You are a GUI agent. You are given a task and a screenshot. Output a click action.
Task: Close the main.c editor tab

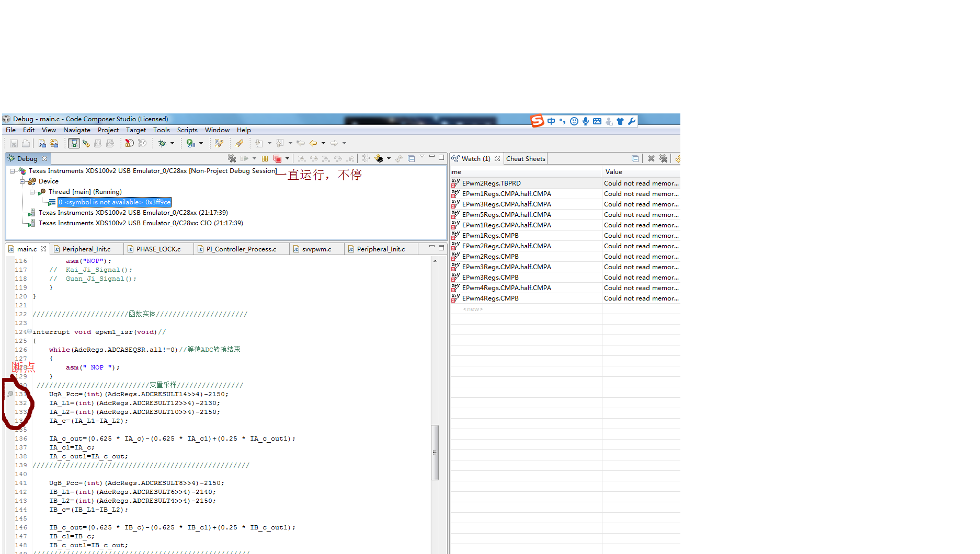coord(43,249)
